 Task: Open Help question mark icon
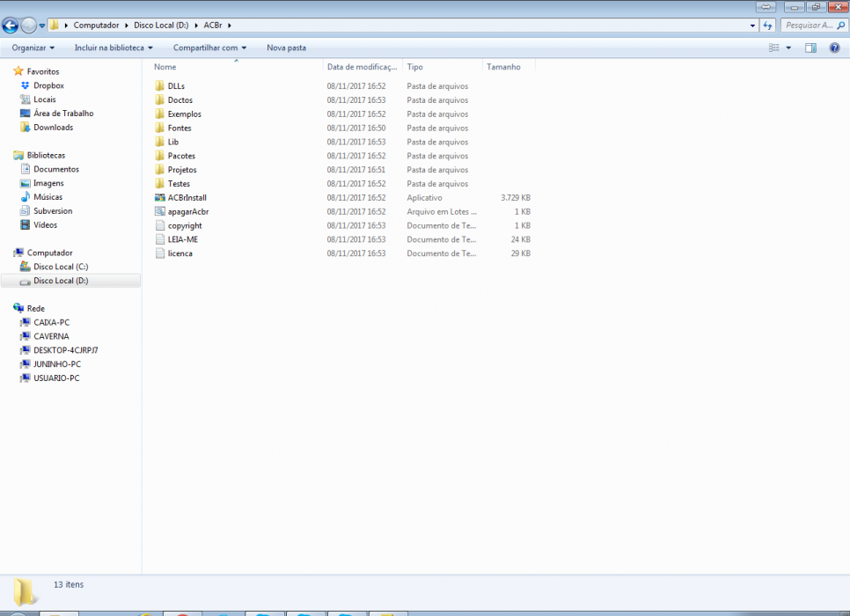[x=835, y=48]
